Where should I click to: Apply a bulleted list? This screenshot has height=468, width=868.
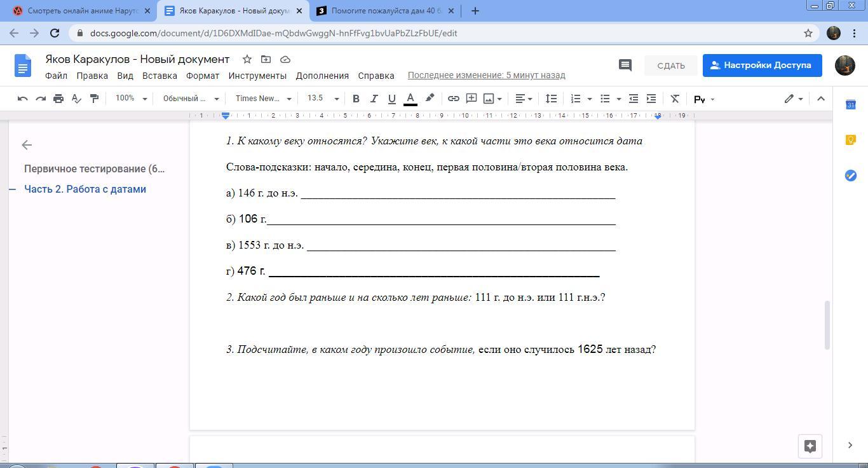coord(605,99)
